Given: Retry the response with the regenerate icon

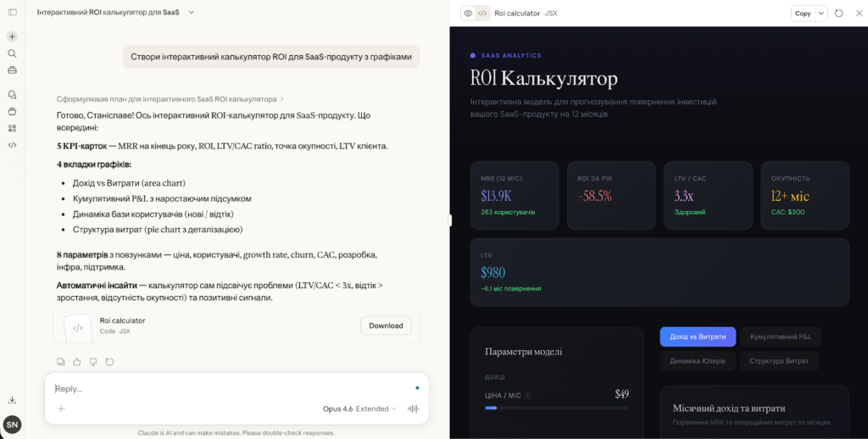Looking at the screenshot, I should coord(109,362).
